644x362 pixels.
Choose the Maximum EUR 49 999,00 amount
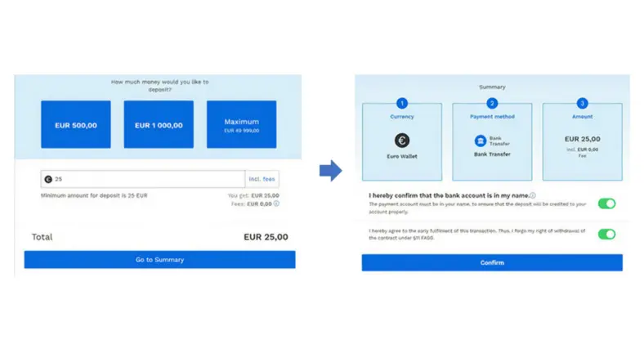click(x=242, y=124)
